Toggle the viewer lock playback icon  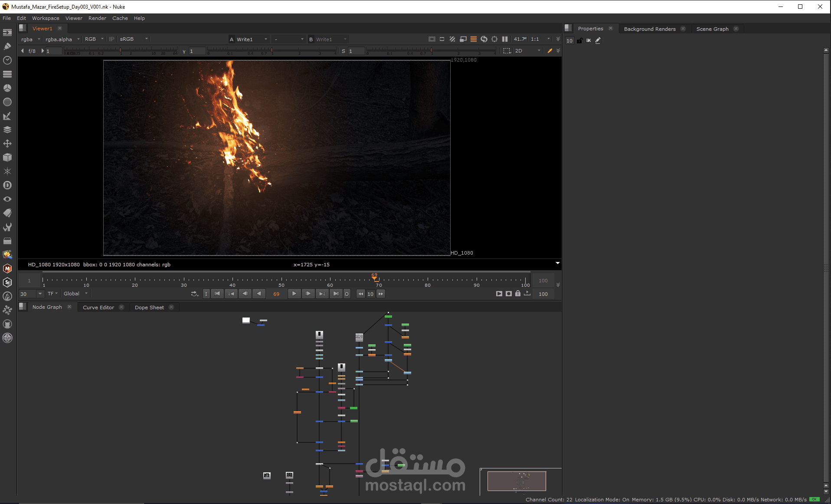518,294
